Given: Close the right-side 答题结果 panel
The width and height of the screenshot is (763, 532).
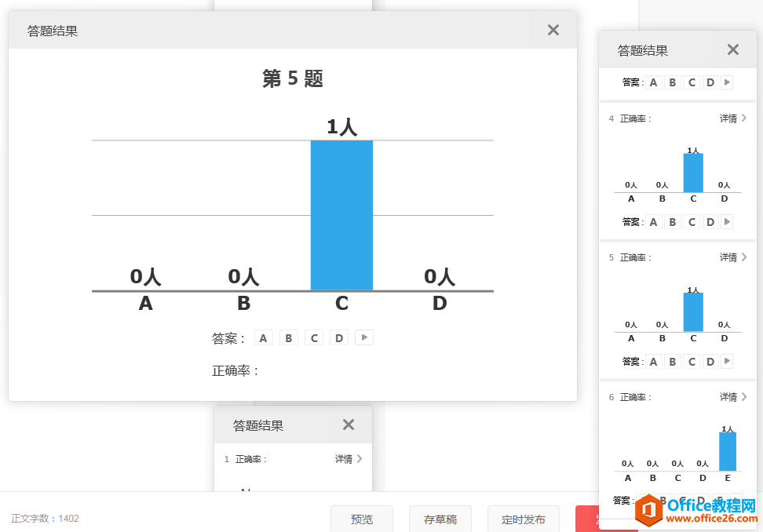Looking at the screenshot, I should coord(733,49).
